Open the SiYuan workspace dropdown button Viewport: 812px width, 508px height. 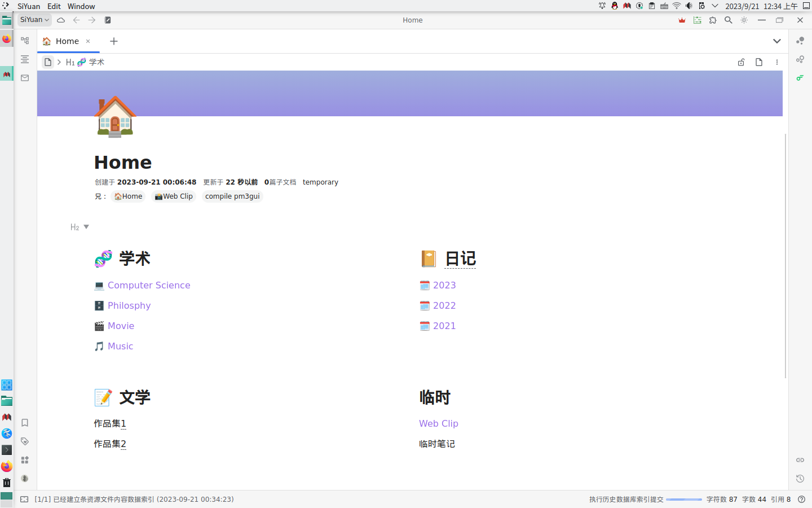(x=35, y=20)
